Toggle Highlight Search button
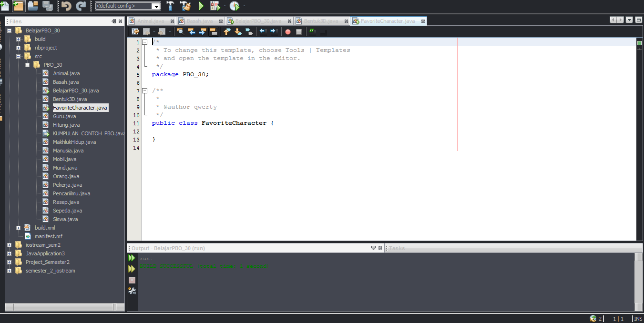644x323 pixels. (x=214, y=31)
